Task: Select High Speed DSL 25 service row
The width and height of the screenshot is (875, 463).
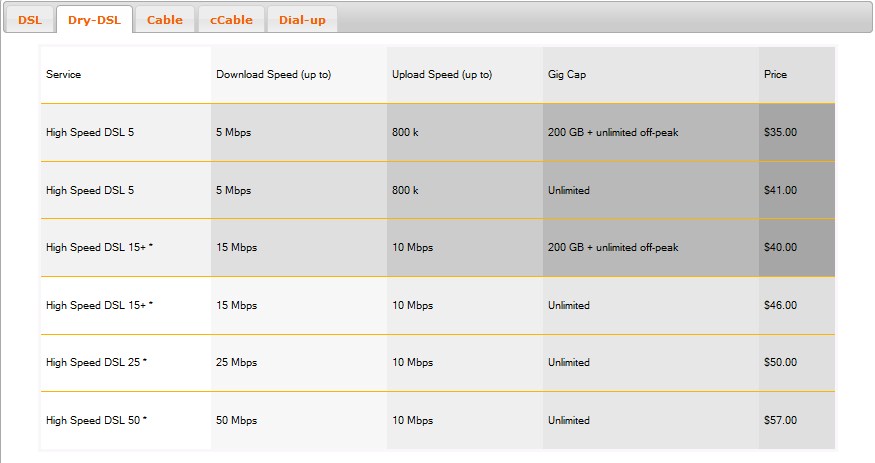Action: click(438, 363)
